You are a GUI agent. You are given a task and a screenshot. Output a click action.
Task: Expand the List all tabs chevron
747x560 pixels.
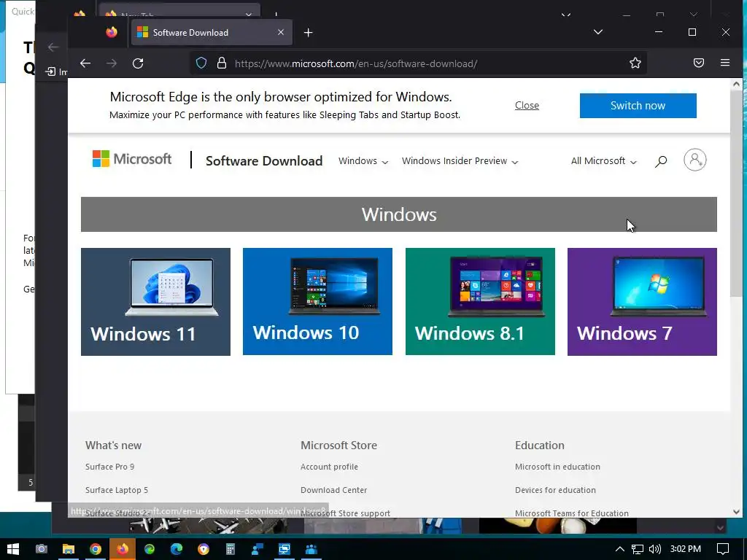[x=598, y=32]
